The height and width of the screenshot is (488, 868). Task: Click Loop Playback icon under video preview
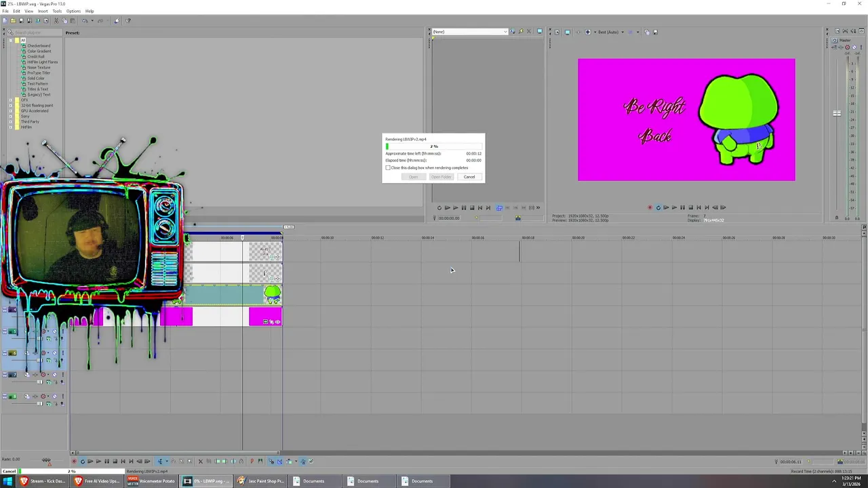click(x=658, y=207)
